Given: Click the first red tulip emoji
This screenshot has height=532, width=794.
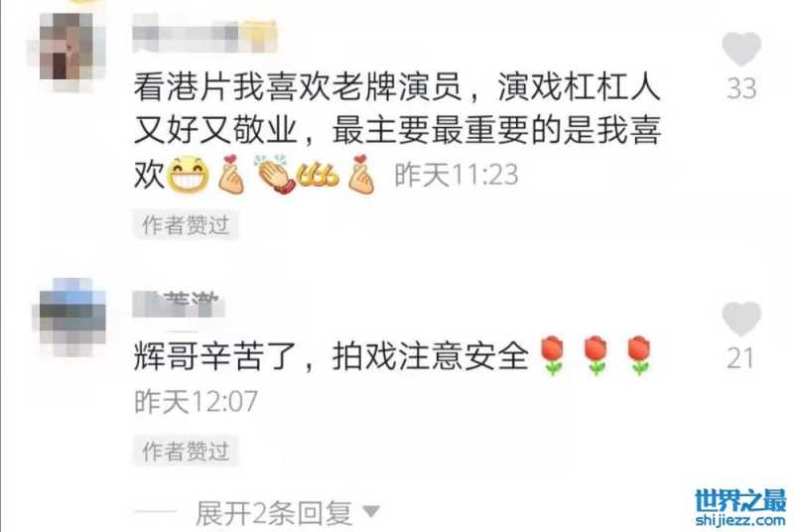Looking at the screenshot, I should coord(553,355).
